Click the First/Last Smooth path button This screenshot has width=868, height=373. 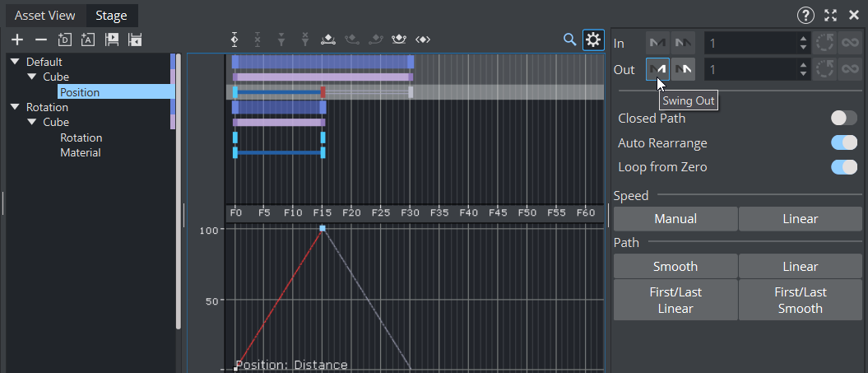click(800, 300)
